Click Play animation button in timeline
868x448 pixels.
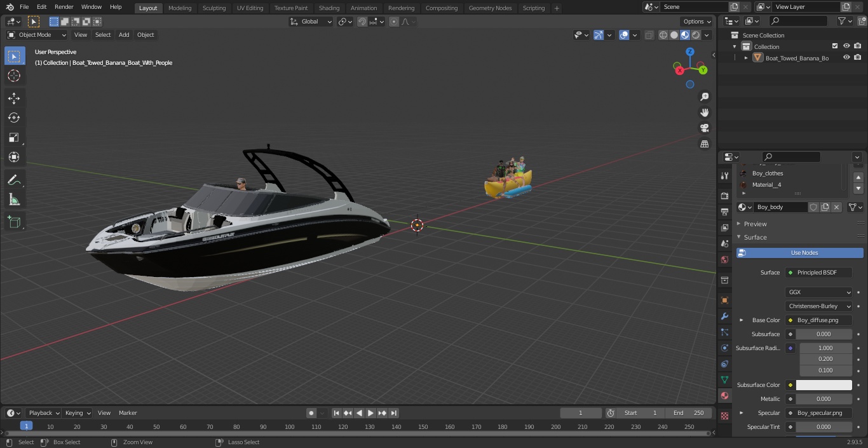[371, 413]
